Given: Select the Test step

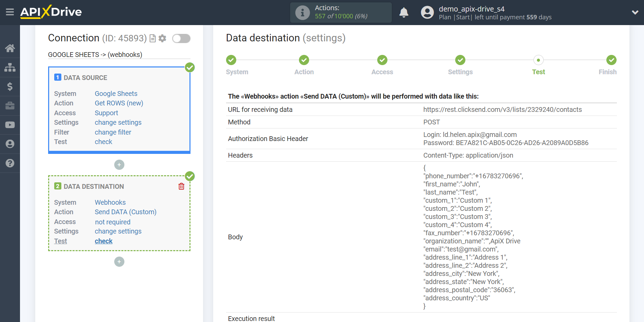Looking at the screenshot, I should pyautogui.click(x=538, y=60).
